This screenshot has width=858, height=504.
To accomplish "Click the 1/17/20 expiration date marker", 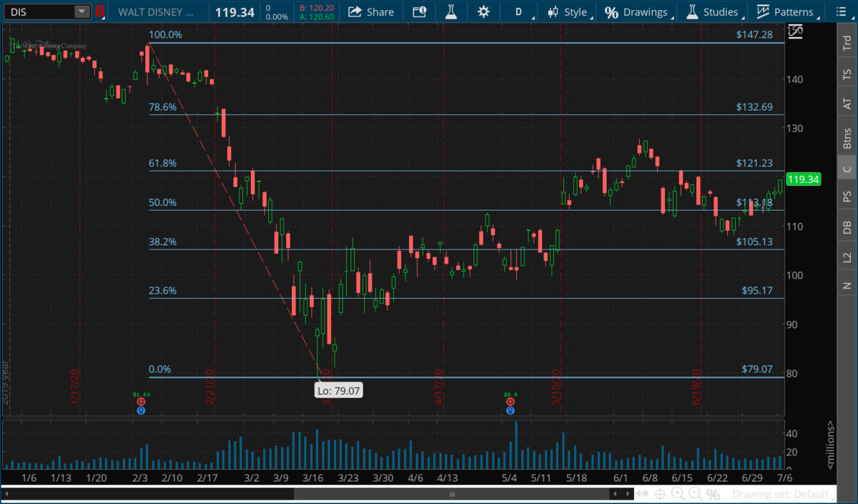I will 75,387.
